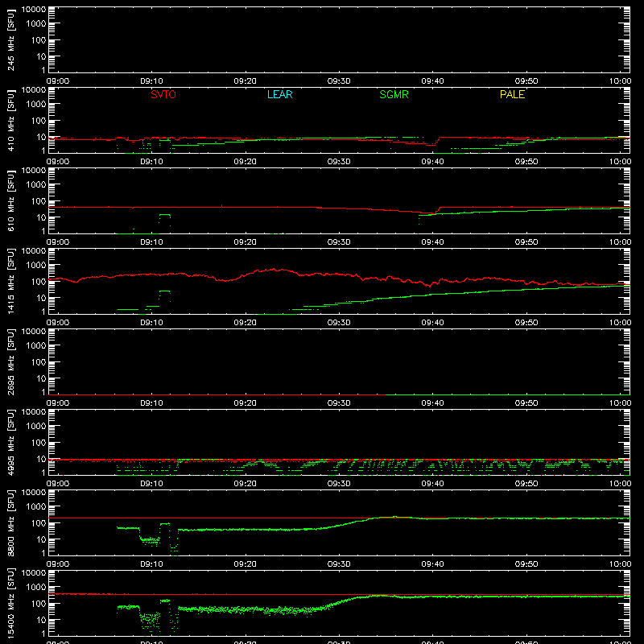Click the red SVTO station label

163,94
